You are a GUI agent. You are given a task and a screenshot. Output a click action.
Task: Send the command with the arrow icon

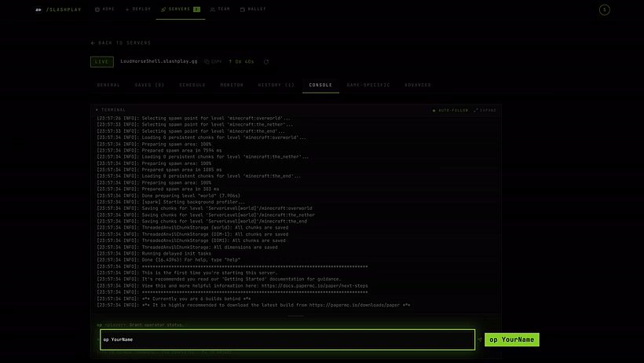pyautogui.click(x=479, y=339)
